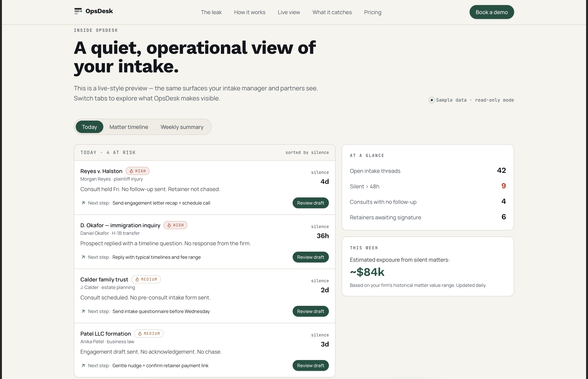Click the flame icon in Calder family trust MEDIUM badge
588x379 pixels.
(x=137, y=279)
